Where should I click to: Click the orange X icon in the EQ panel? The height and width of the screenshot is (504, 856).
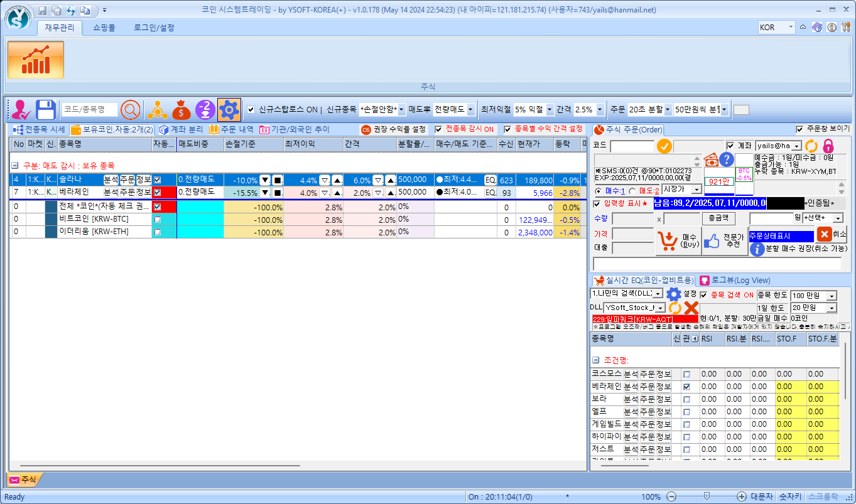691,308
